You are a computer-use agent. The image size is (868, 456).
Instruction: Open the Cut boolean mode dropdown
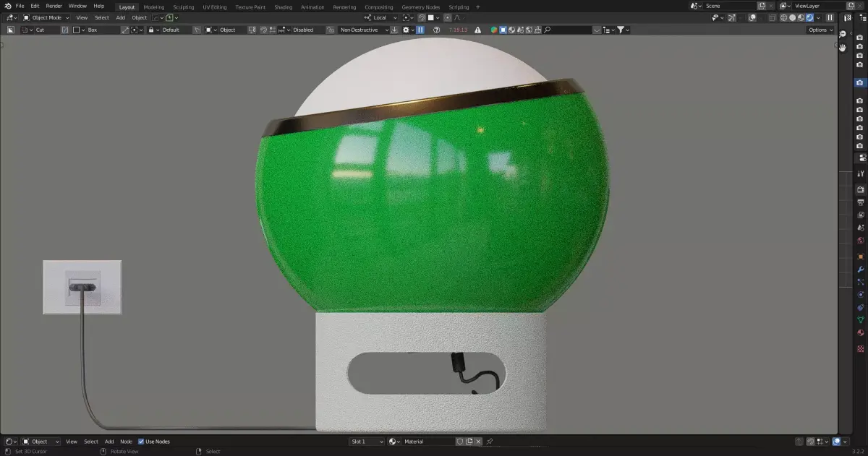tap(40, 30)
